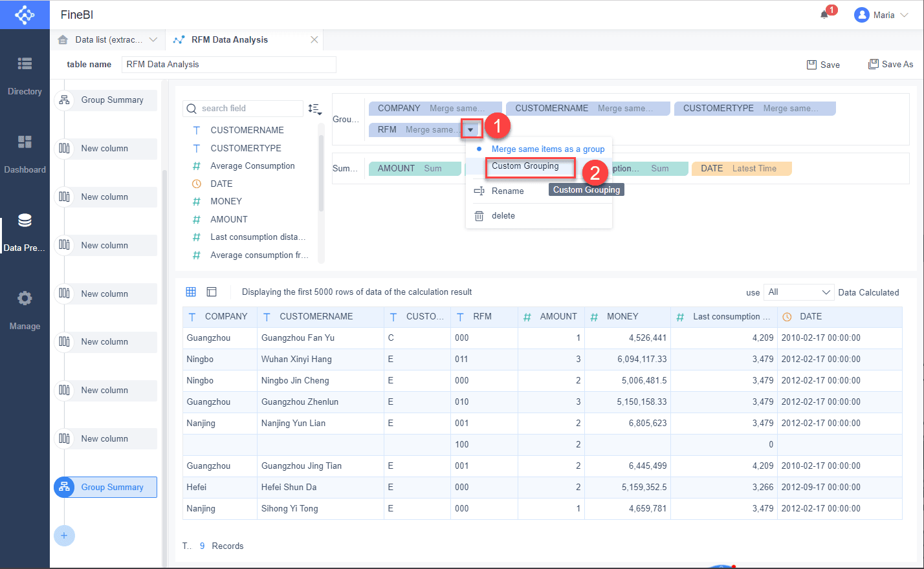Viewport: 924px width, 569px height.
Task: Click the chart icon on RFM Data Analysis tab
Action: pyautogui.click(x=179, y=39)
